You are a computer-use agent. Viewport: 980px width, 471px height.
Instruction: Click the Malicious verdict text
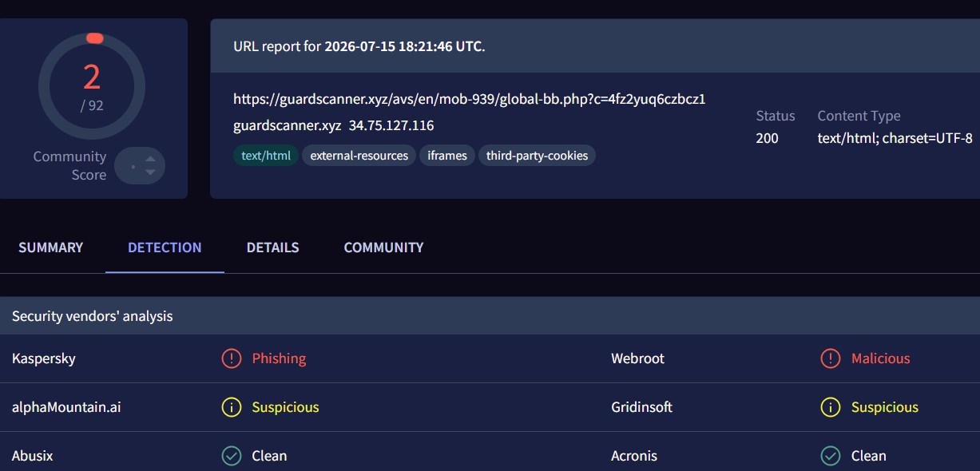pos(881,358)
